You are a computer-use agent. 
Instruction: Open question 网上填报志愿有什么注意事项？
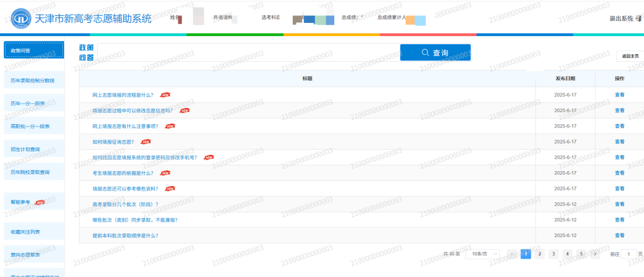click(126, 126)
